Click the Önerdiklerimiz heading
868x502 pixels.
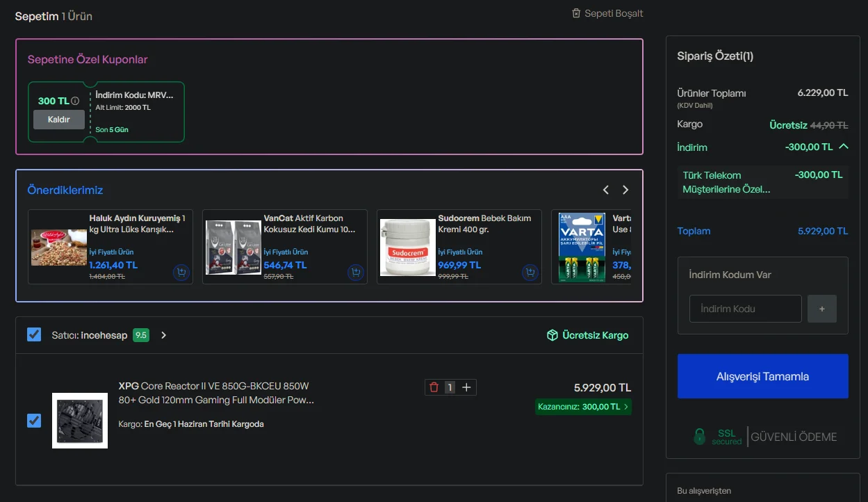(65, 190)
